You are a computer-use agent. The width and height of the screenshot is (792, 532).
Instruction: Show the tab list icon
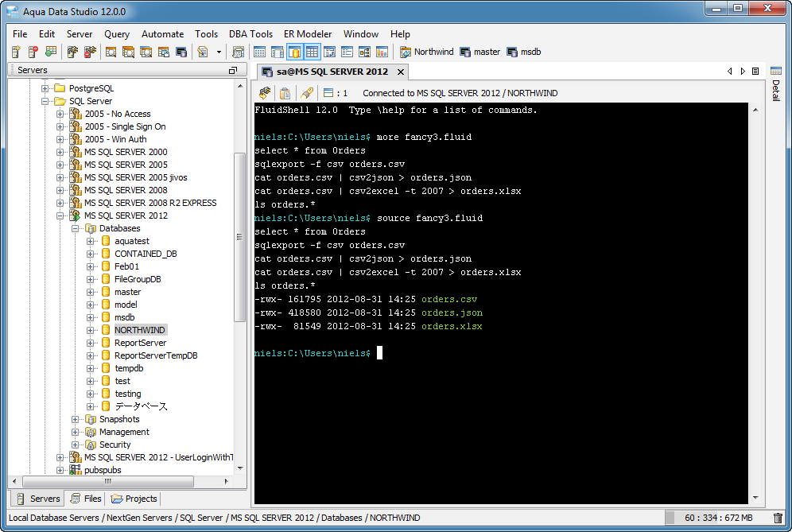coord(755,72)
